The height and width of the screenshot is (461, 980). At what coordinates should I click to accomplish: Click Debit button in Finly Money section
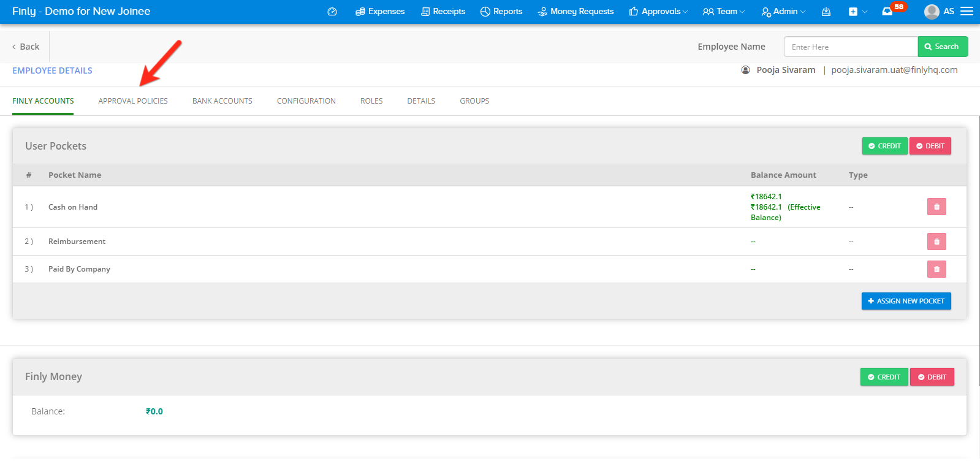point(932,377)
